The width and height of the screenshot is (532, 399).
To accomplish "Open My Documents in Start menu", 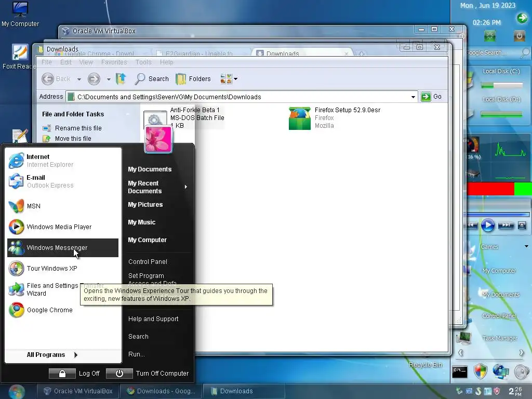I will [x=150, y=169].
